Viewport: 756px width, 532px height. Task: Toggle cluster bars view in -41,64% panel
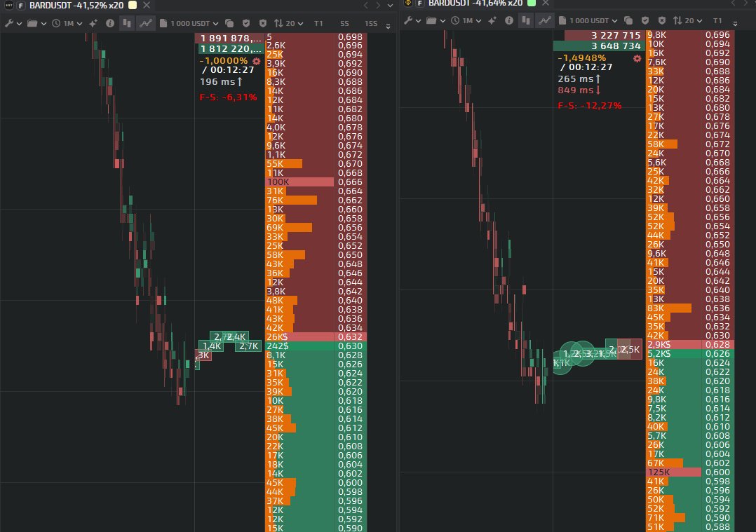[x=526, y=21]
